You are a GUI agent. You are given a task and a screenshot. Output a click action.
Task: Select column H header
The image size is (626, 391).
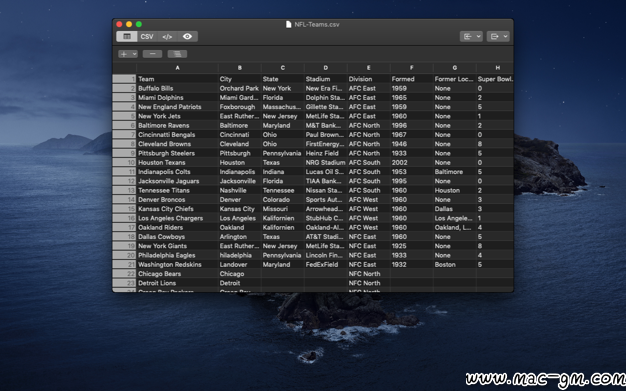pyautogui.click(x=495, y=68)
